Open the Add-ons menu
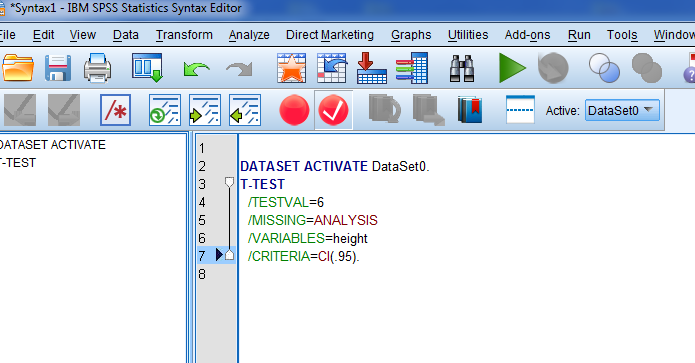695x363 pixels. (527, 35)
